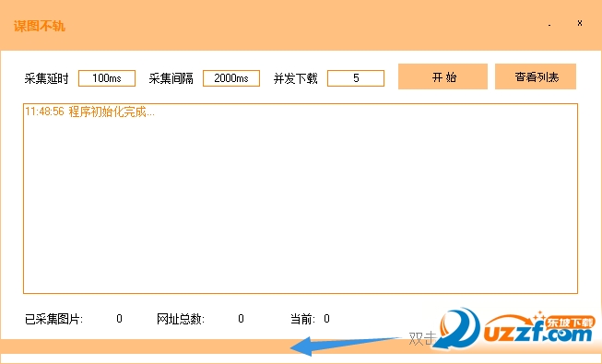Click the 谋图不轨 title text
Viewport: 602px width, 364px height.
[x=40, y=26]
